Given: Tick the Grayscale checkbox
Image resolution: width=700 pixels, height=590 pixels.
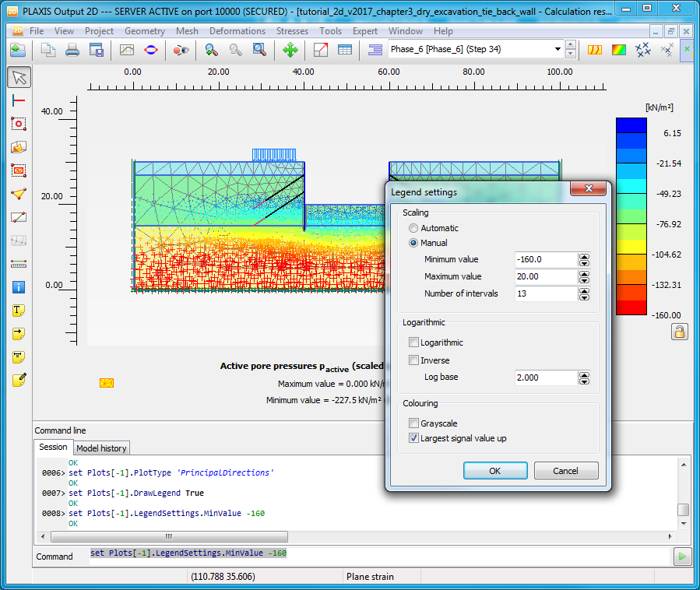Looking at the screenshot, I should click(x=413, y=423).
